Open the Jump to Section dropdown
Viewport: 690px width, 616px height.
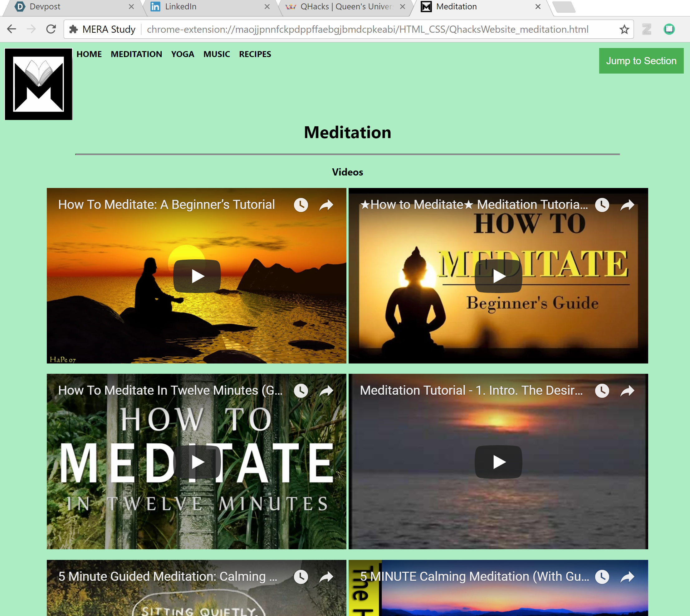(641, 61)
